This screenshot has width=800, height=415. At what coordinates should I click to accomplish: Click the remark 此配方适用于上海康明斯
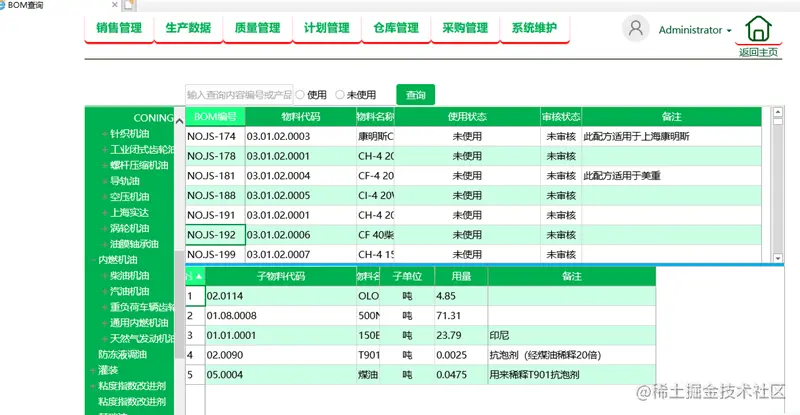coord(636,137)
